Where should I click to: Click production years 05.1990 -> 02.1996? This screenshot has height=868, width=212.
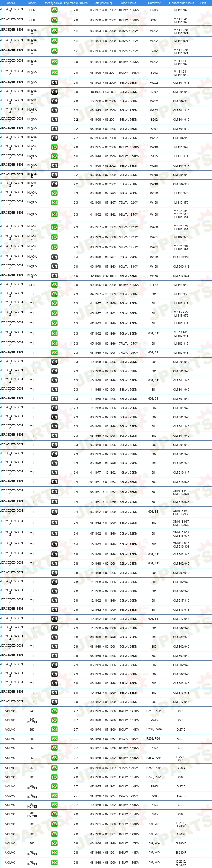[x=103, y=463]
